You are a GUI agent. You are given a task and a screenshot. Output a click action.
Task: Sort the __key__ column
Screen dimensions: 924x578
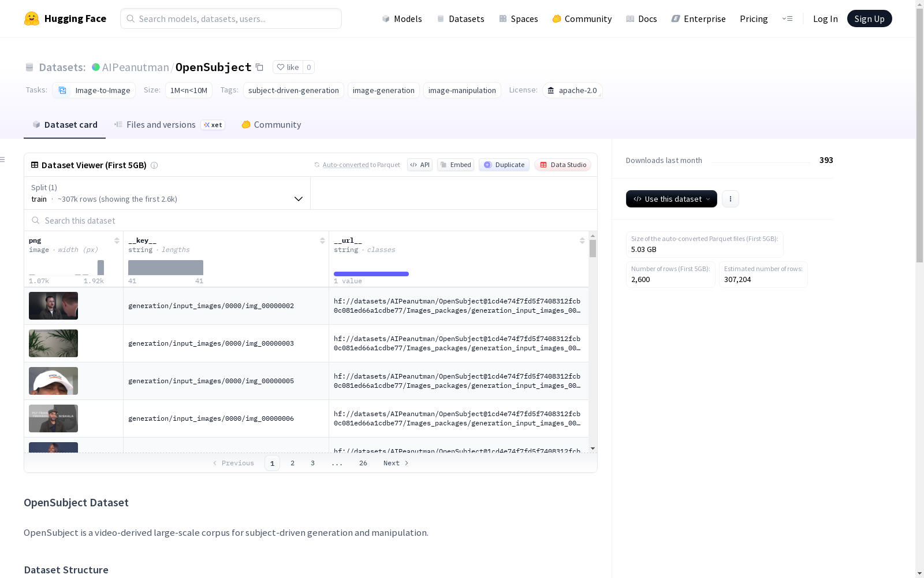[x=322, y=240]
